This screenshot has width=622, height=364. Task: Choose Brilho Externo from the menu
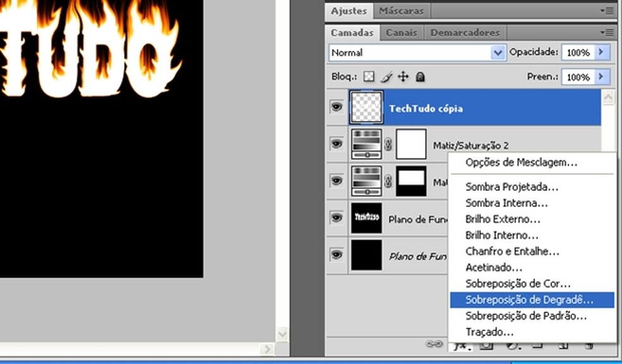click(532, 219)
